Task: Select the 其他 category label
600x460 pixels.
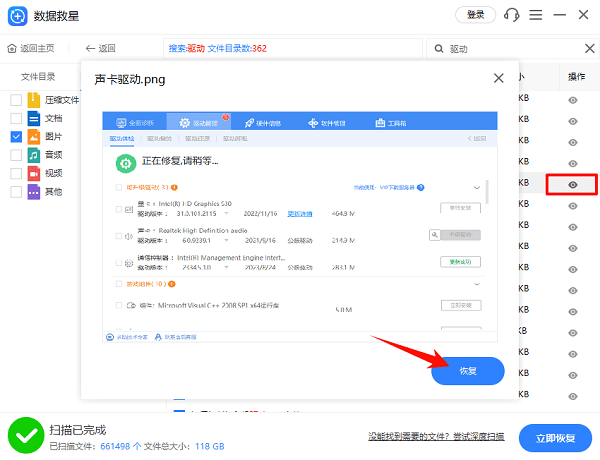Action: click(54, 192)
